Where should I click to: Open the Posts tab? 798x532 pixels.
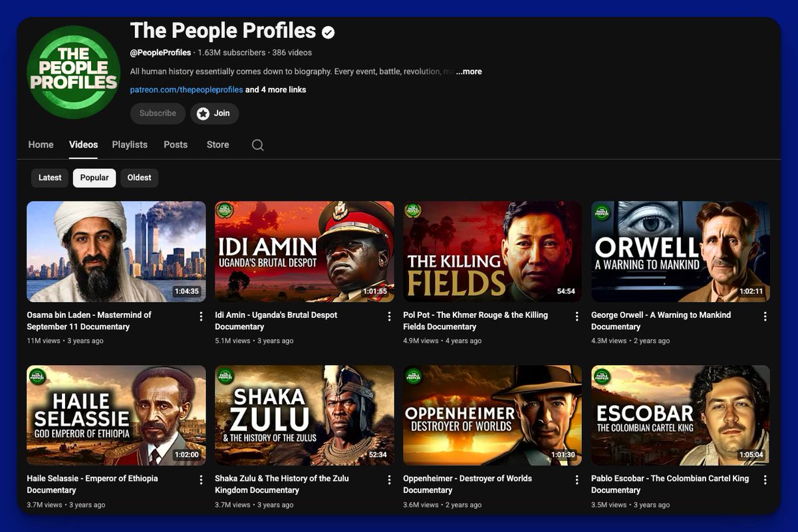tap(176, 144)
